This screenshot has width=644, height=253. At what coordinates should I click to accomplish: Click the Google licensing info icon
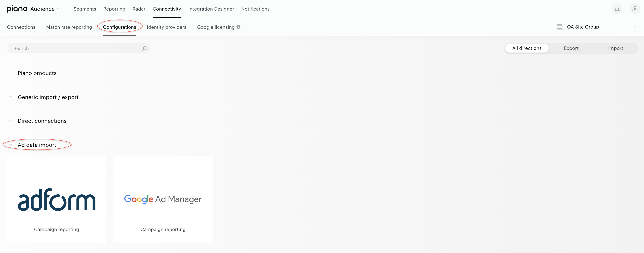pyautogui.click(x=238, y=27)
